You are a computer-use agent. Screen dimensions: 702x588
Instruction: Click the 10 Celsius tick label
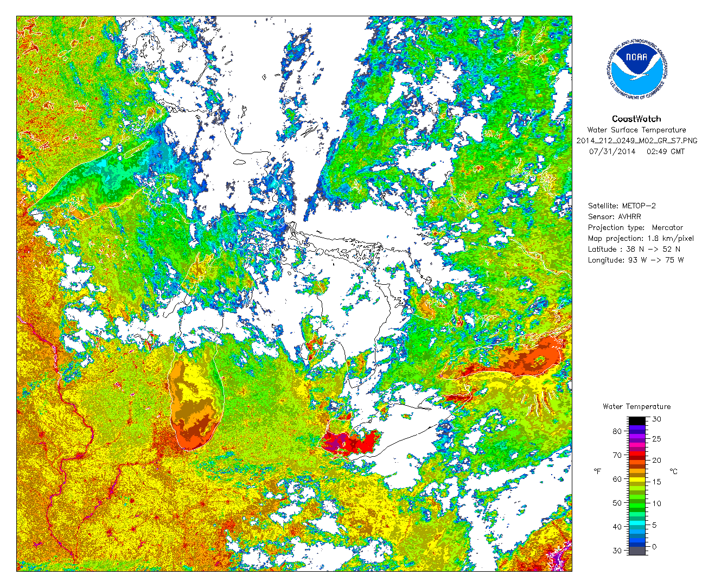click(656, 504)
